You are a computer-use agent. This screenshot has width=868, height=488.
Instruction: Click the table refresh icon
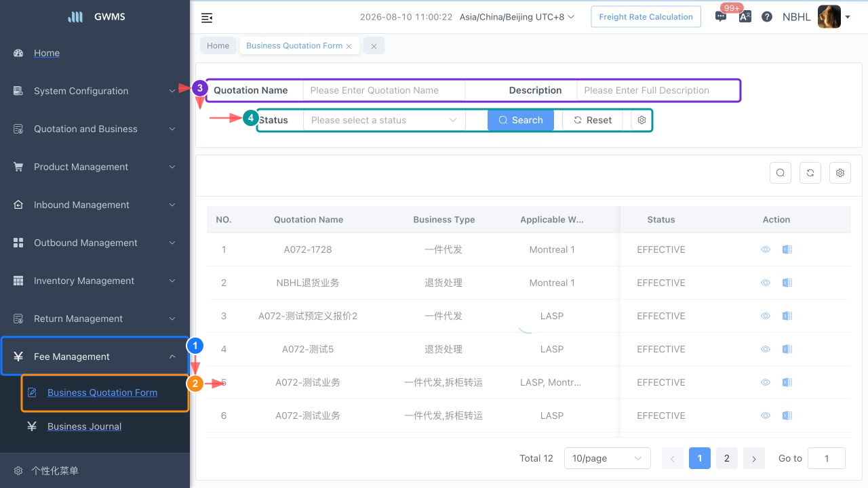point(810,173)
